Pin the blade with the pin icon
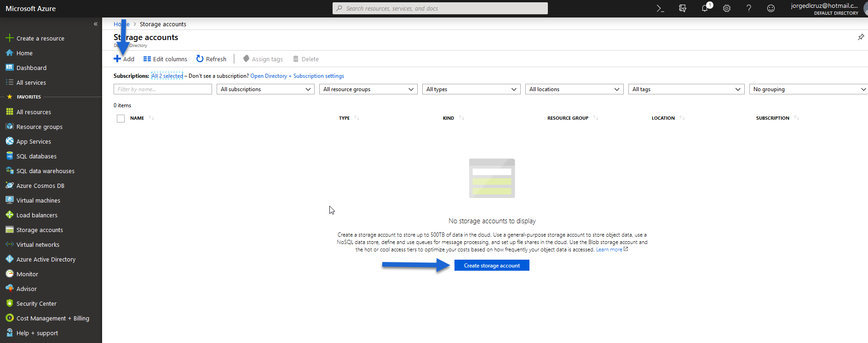The width and height of the screenshot is (868, 343). coord(861,37)
